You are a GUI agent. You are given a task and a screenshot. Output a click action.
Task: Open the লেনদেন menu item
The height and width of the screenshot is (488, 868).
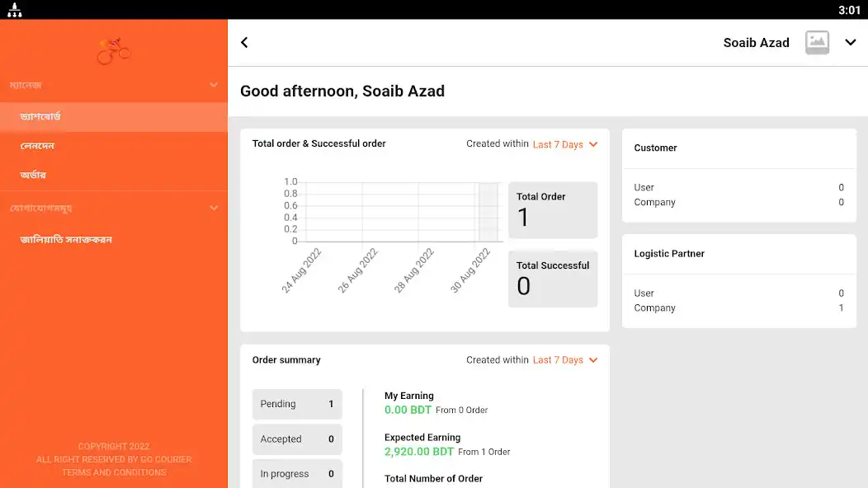coord(114,146)
